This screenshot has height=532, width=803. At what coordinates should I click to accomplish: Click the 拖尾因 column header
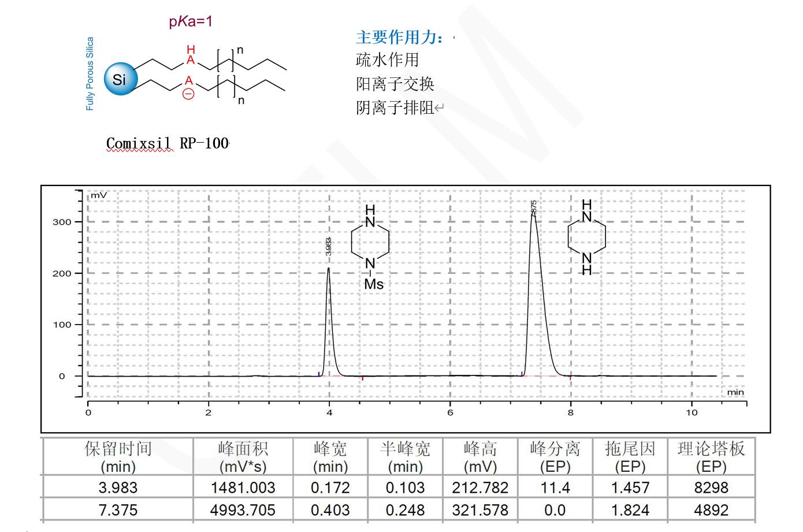(630, 457)
